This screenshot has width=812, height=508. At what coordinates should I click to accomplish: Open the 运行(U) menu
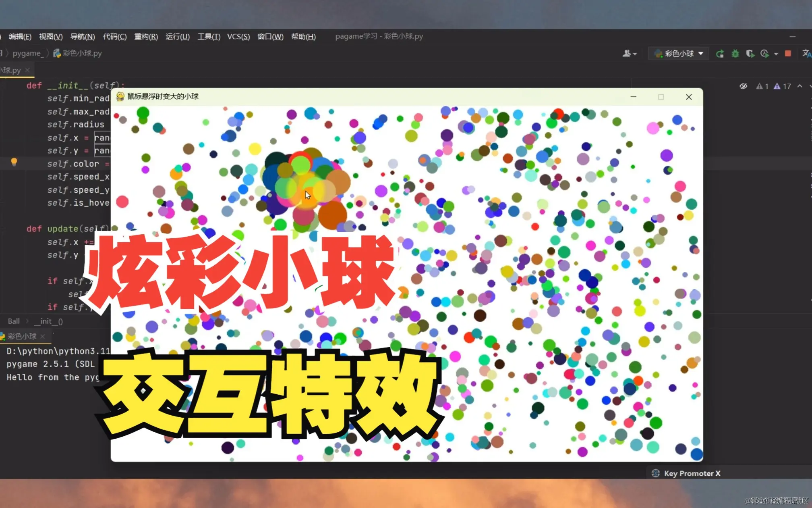(177, 37)
